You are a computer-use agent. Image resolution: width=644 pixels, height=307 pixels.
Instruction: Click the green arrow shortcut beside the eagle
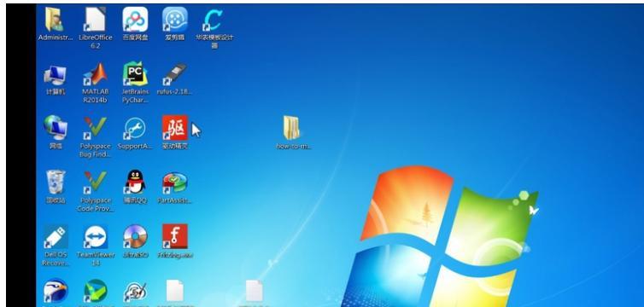pyautogui.click(x=96, y=292)
